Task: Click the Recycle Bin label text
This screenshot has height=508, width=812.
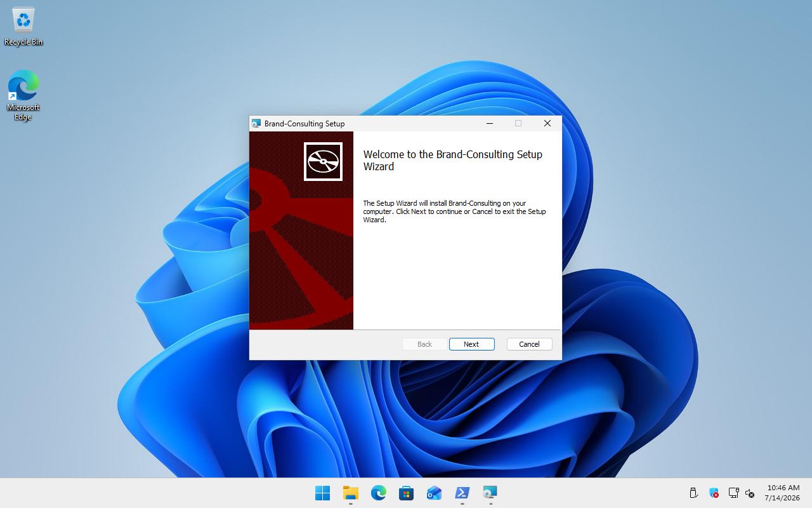Action: [23, 42]
